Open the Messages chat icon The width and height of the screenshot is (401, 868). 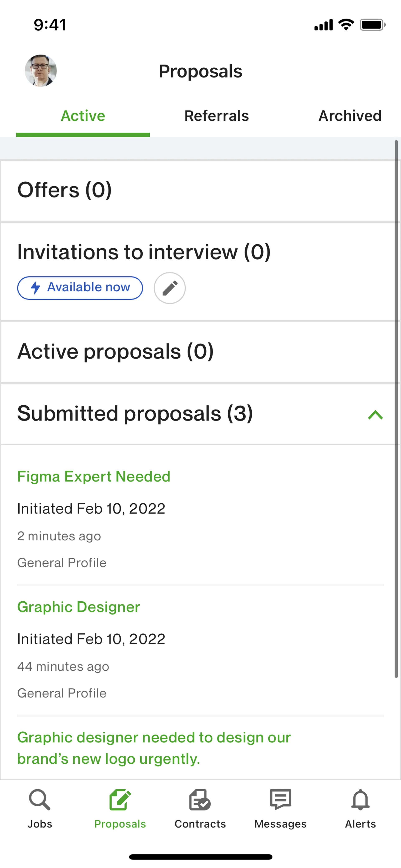pos(280,799)
